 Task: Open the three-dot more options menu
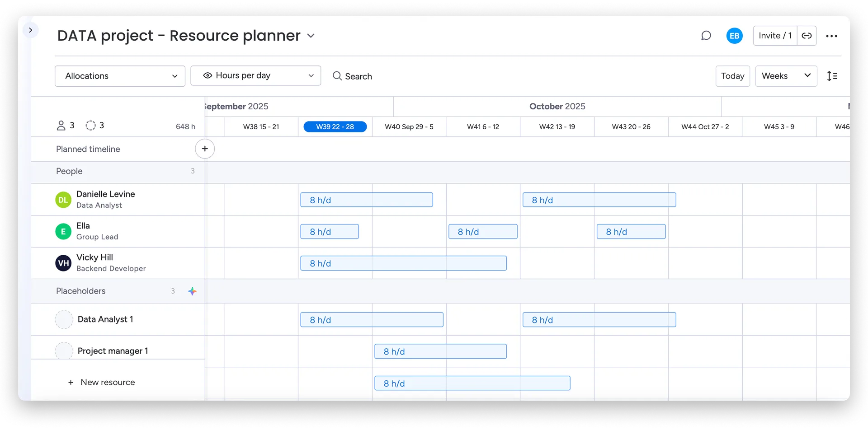coord(831,36)
